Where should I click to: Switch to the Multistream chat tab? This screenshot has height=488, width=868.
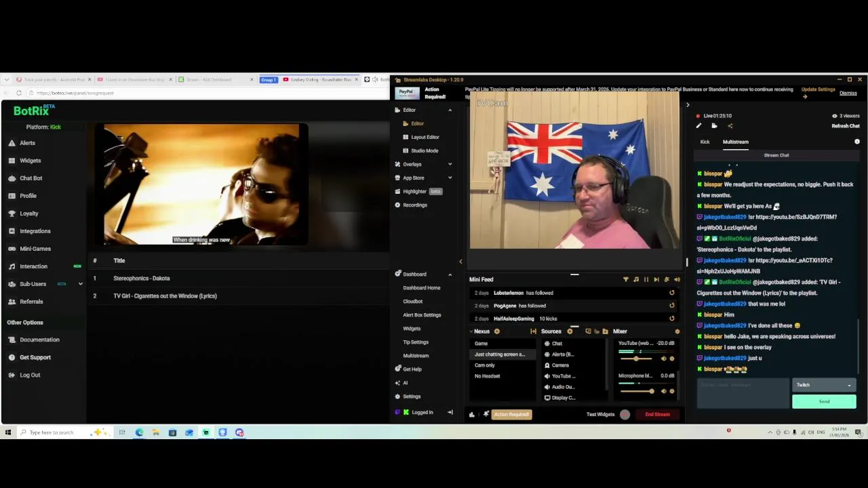pos(736,142)
